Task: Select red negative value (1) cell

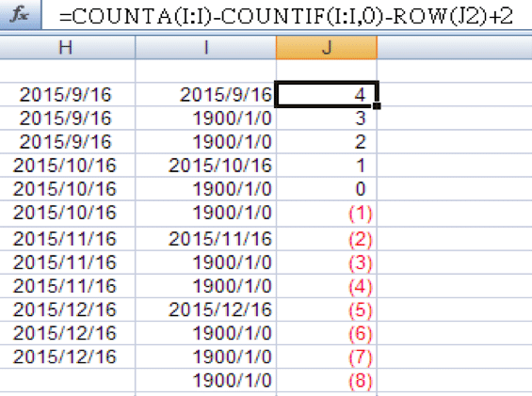Action: point(327,213)
